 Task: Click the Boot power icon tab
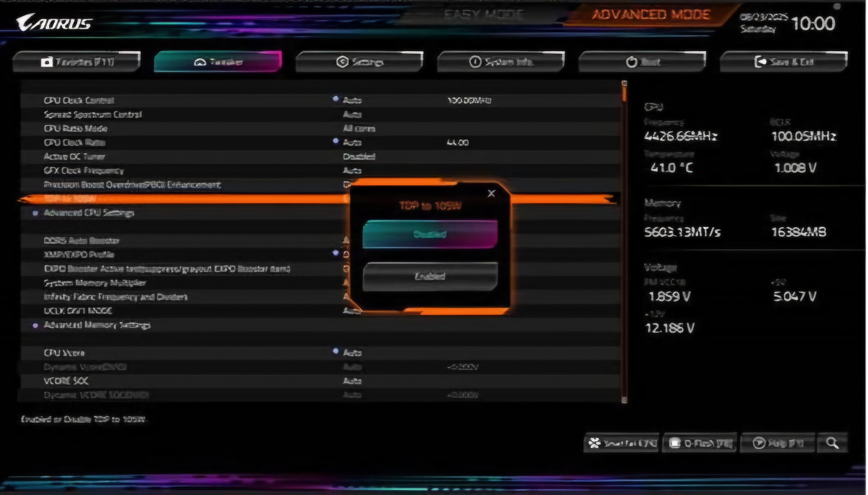pos(631,62)
